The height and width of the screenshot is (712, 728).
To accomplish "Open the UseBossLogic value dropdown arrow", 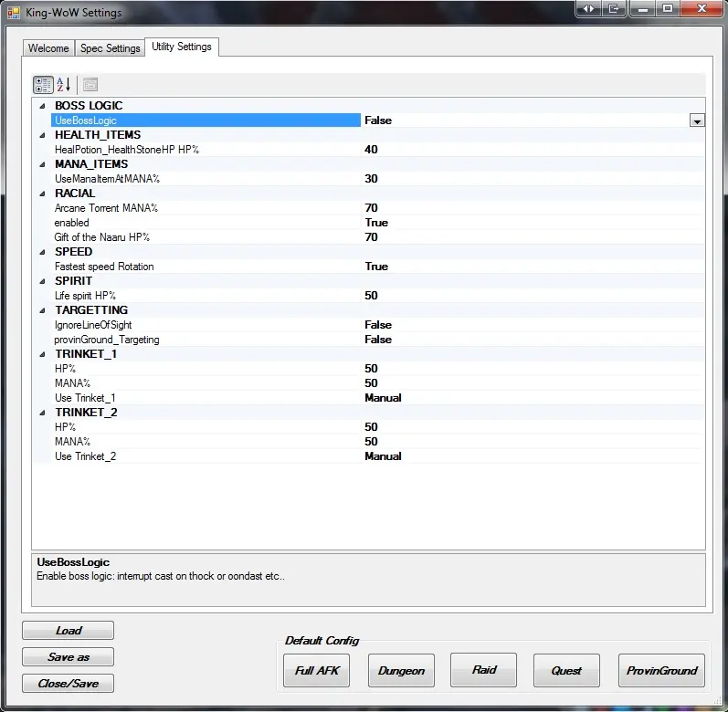I will point(697,120).
